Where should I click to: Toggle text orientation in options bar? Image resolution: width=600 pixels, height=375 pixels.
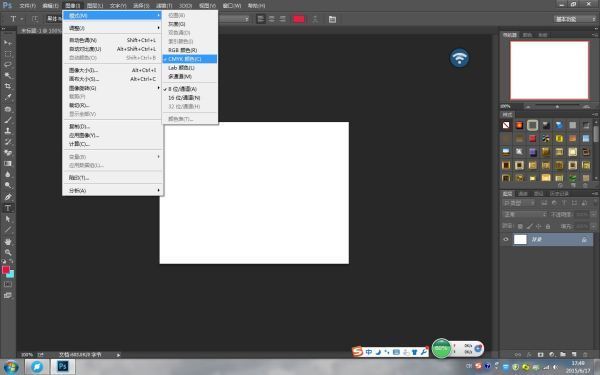[x=35, y=19]
